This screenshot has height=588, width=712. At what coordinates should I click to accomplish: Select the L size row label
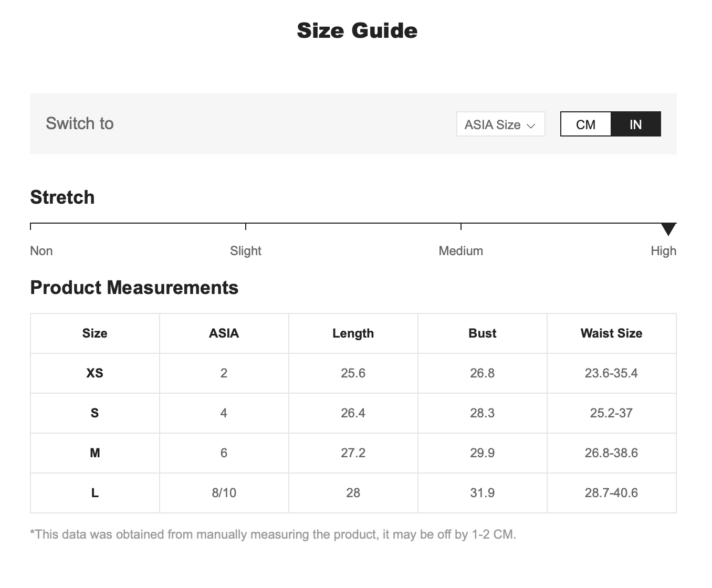point(95,493)
